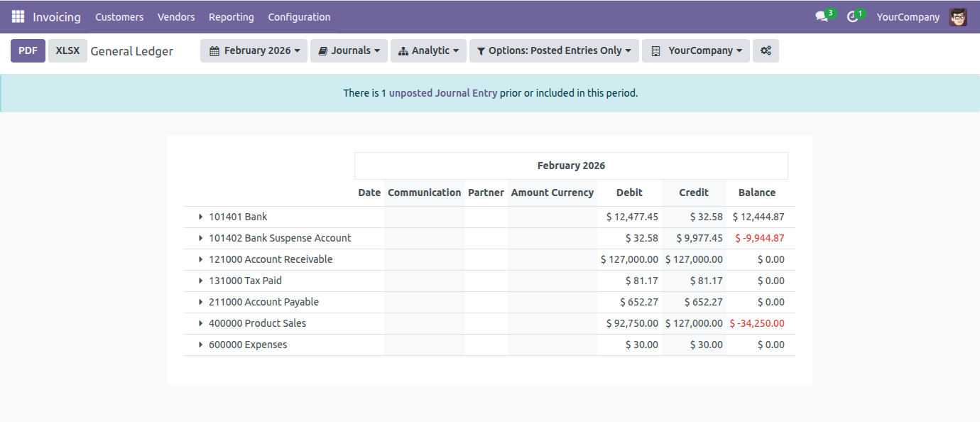Open the YourCompany company selector dropdown
The width and height of the screenshot is (980, 422).
tap(696, 51)
